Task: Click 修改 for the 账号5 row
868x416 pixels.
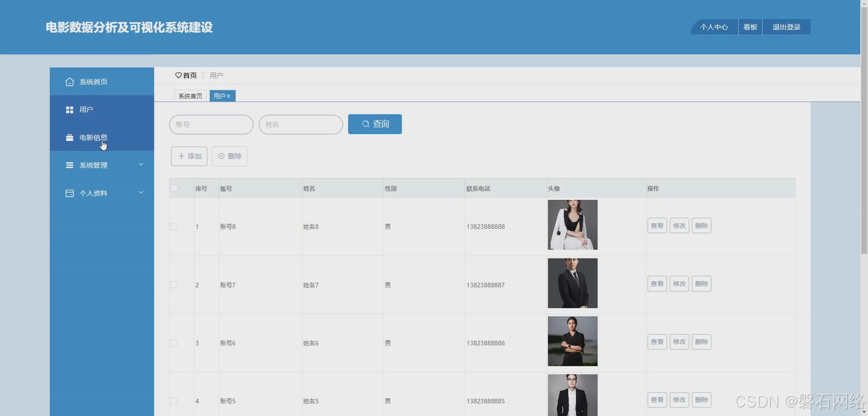Action: [679, 400]
